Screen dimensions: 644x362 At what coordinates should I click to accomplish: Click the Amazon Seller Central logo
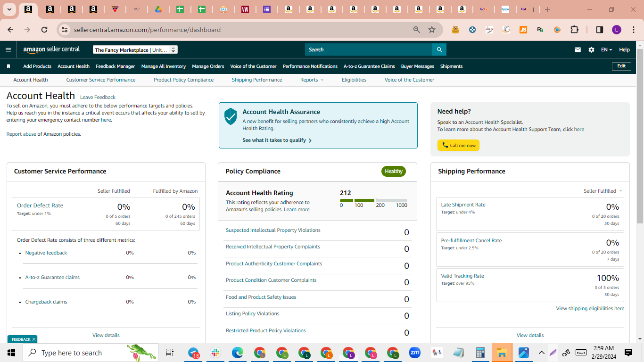[51, 49]
